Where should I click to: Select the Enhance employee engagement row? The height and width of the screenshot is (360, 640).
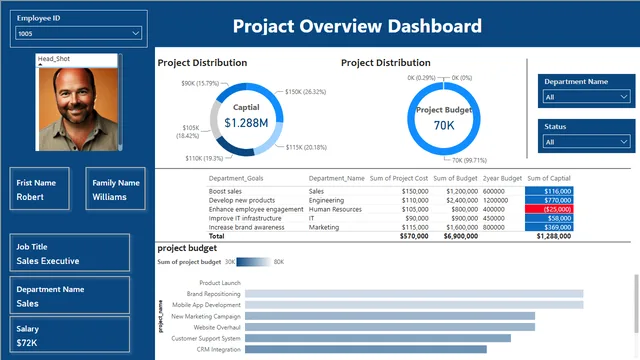(390, 209)
